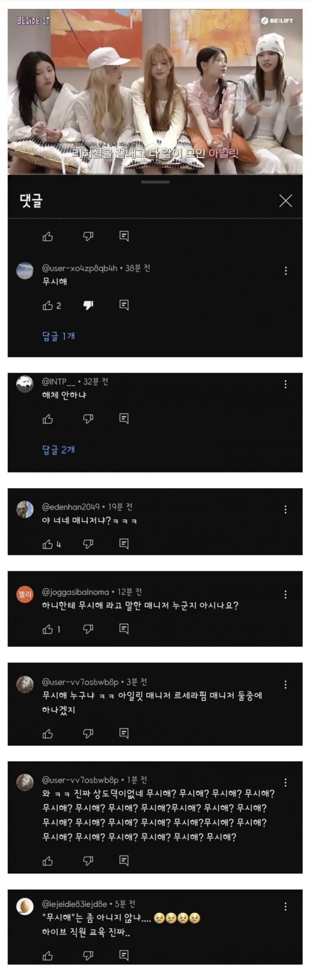Toggle dislike on user-xo4zp8qb4h's comment
This screenshot has width=310, height=980.
(88, 305)
